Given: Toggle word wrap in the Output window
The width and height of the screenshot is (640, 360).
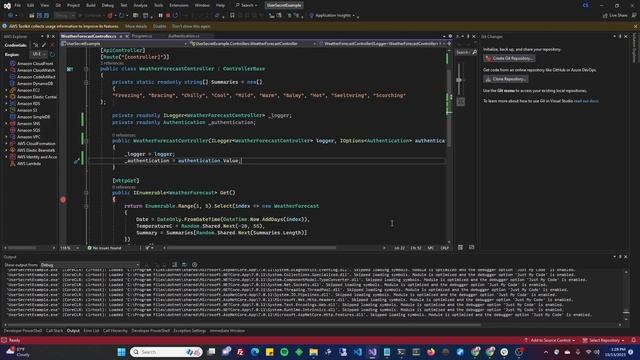Looking at the screenshot, I should point(184,265).
